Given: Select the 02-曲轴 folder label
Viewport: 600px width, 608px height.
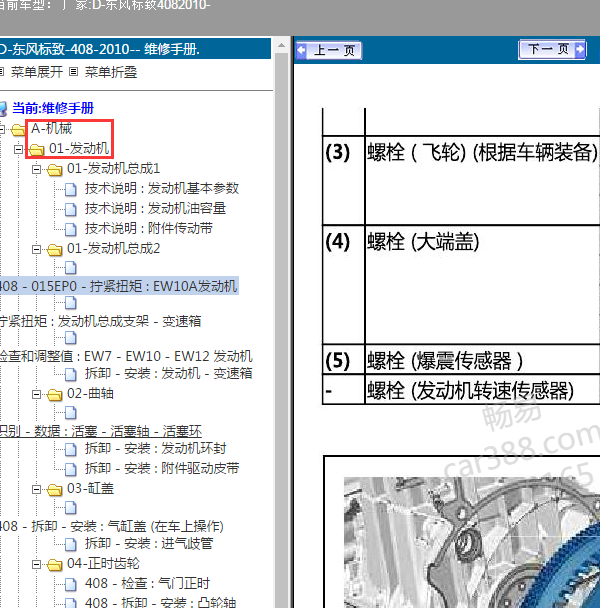Looking at the screenshot, I should click(x=90, y=394).
